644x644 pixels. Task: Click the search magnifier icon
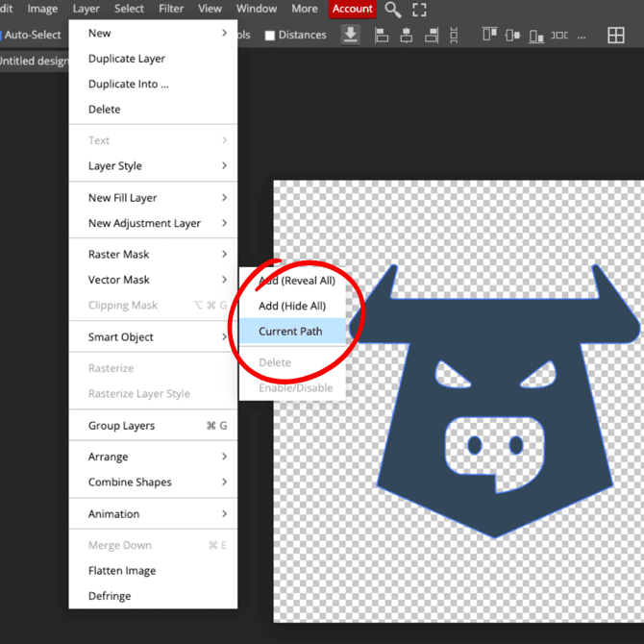click(x=393, y=10)
